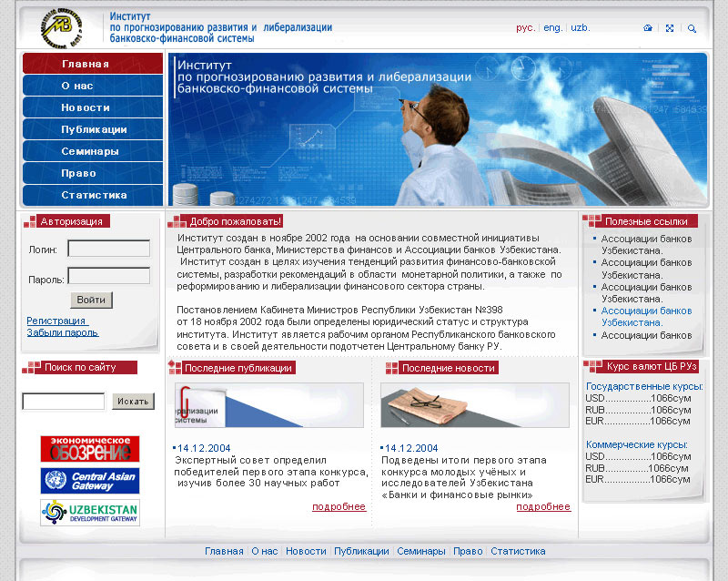
Task: Select Публикации in the left navigation menu
Action: click(94, 129)
